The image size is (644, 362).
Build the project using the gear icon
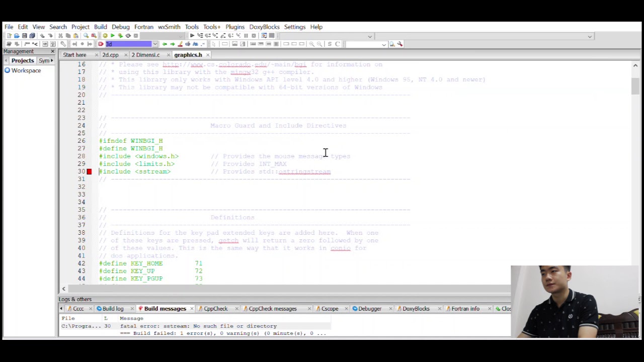pyautogui.click(x=105, y=36)
